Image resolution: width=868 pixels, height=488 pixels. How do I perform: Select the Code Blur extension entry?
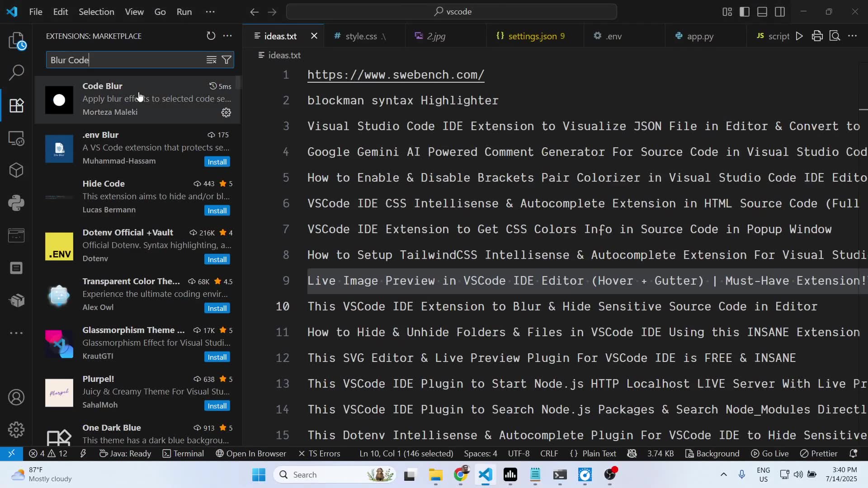click(137, 99)
